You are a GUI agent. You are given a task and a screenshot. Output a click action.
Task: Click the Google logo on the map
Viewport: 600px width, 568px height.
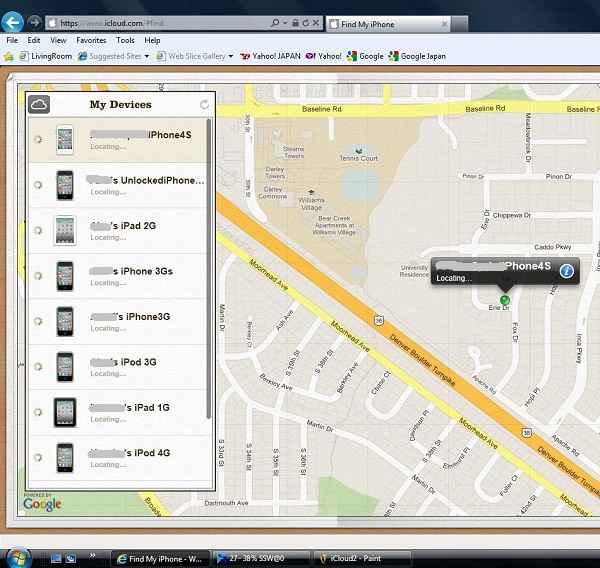coord(42,504)
